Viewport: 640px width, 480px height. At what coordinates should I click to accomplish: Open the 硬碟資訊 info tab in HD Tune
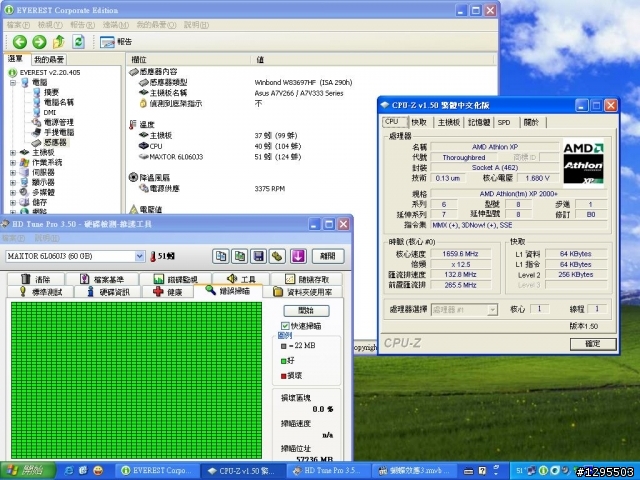[108, 292]
